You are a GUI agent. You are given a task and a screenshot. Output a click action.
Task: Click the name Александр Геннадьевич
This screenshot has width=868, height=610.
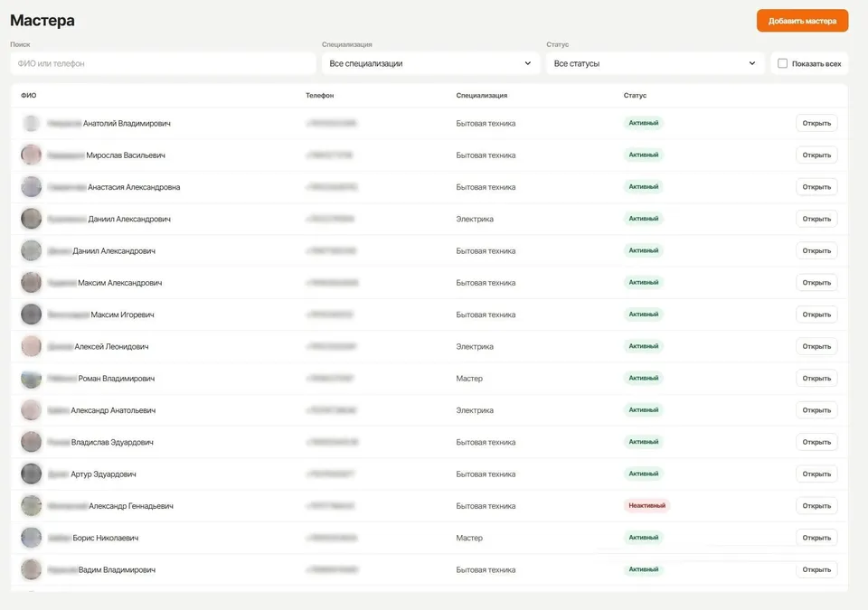131,506
